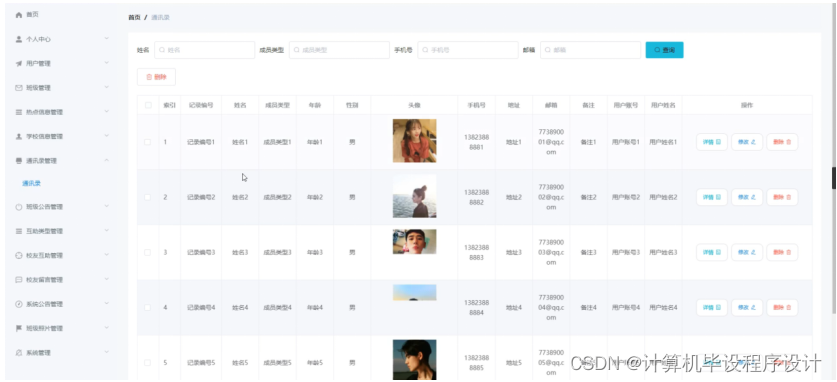Screen dimensions: 837x382
Task: Click 删除 for record 记录编号1
Action: tap(782, 142)
